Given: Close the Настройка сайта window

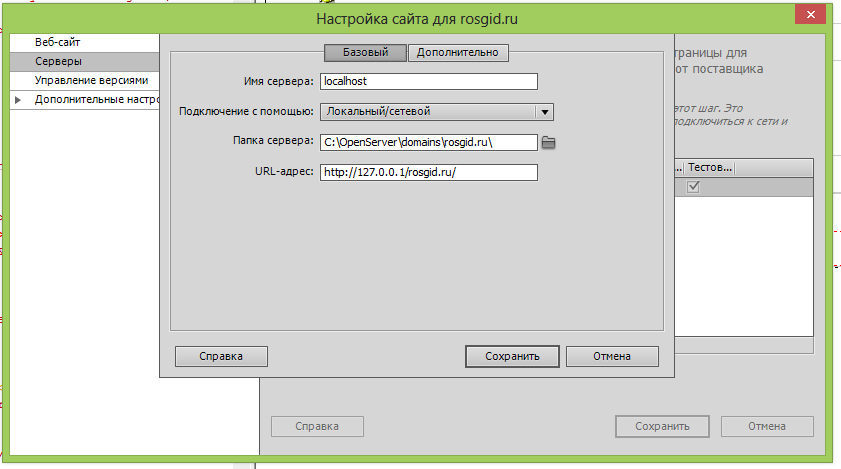Looking at the screenshot, I should [x=808, y=16].
